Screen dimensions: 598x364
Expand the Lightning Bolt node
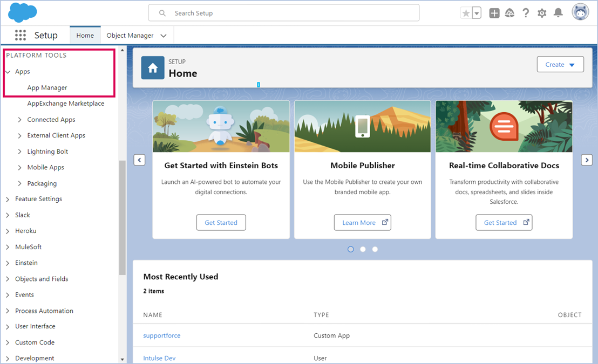tap(19, 152)
